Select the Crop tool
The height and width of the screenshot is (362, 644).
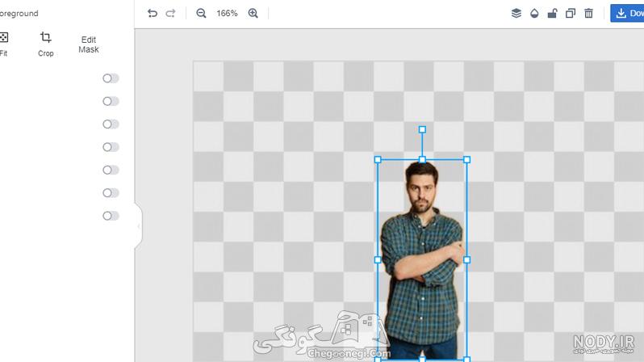click(45, 44)
